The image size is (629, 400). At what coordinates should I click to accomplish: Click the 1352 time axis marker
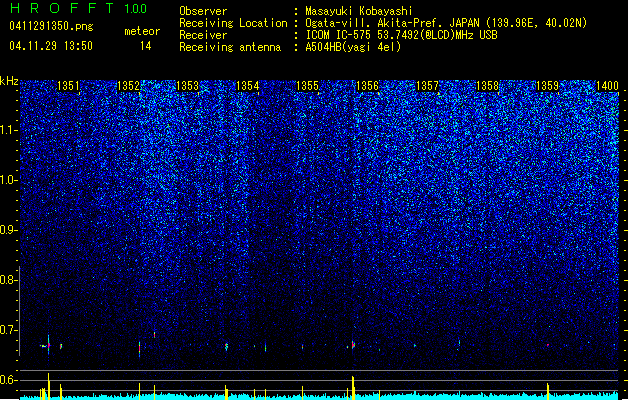point(128,85)
